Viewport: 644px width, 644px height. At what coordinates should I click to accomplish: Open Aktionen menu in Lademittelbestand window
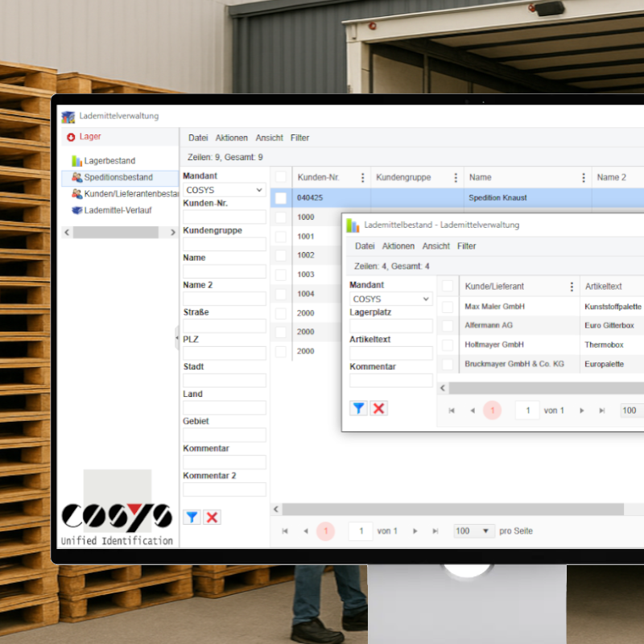pos(398,246)
